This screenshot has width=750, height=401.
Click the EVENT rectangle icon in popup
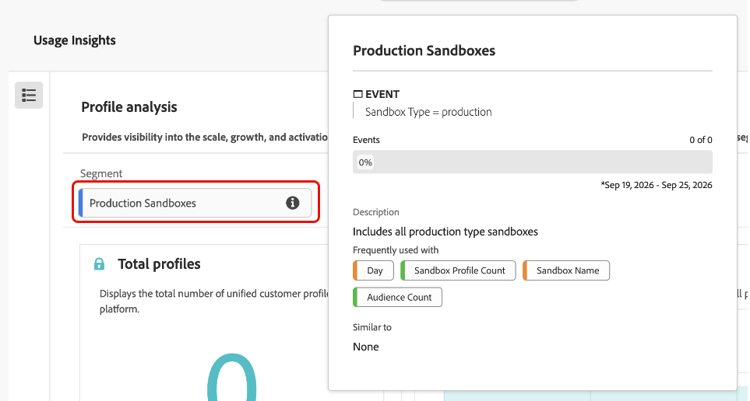[x=357, y=94]
